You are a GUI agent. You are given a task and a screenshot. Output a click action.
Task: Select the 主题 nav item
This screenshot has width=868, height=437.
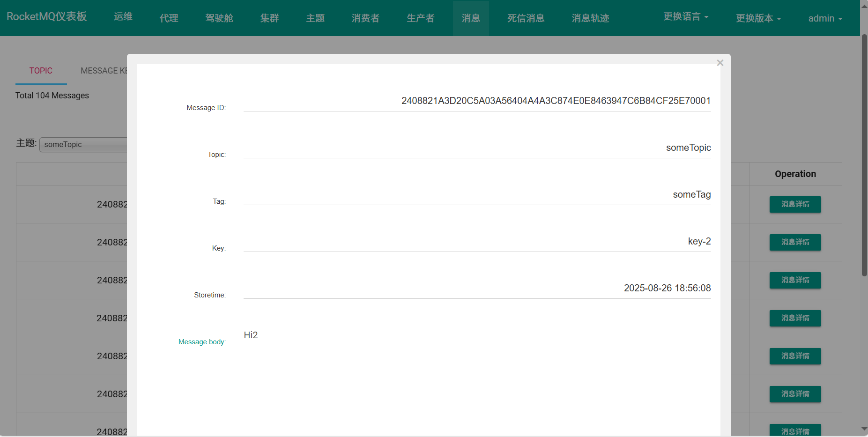(x=315, y=18)
